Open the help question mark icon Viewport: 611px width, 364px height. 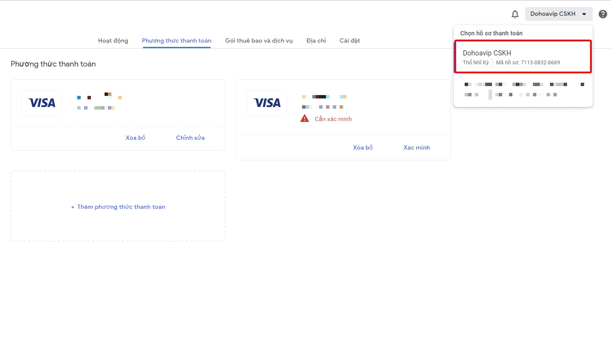602,14
